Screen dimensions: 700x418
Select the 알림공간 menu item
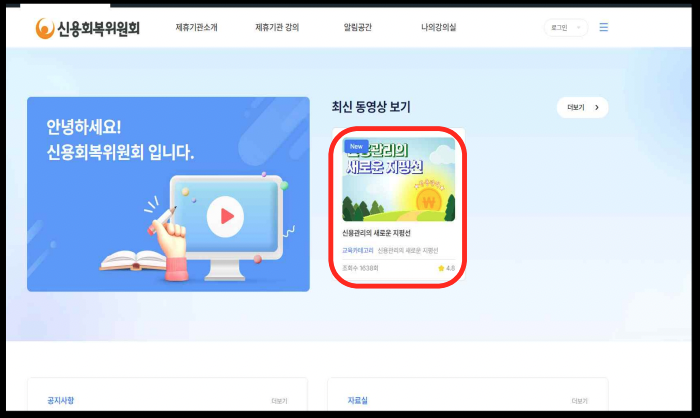[357, 28]
